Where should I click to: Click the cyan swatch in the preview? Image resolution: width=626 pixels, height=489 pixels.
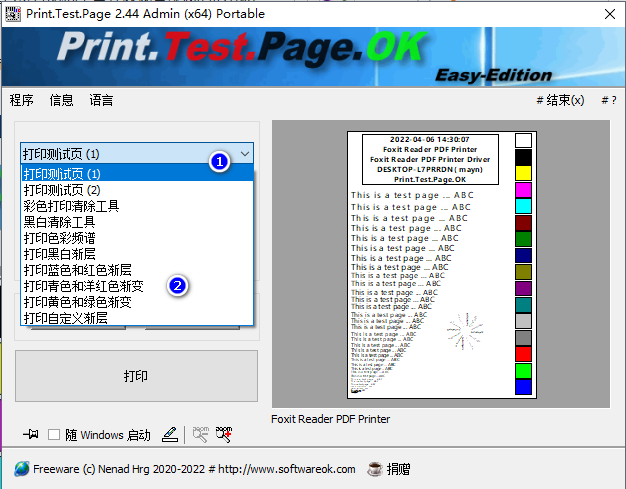[x=523, y=206]
